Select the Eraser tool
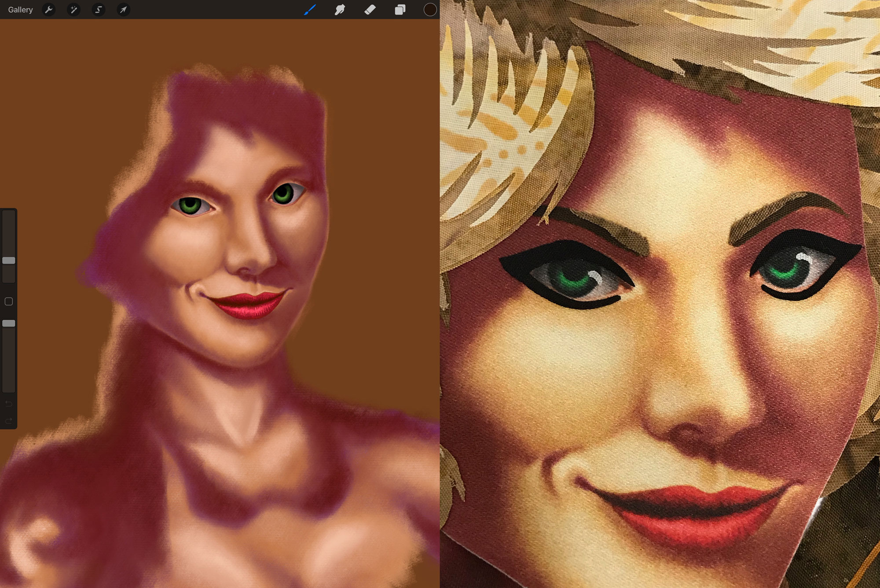Image resolution: width=880 pixels, height=588 pixels. click(x=370, y=10)
